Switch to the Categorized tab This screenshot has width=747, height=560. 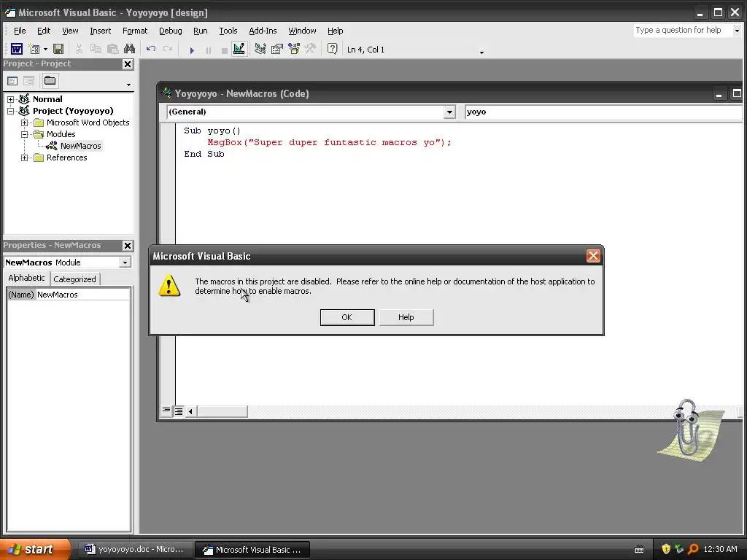click(75, 279)
